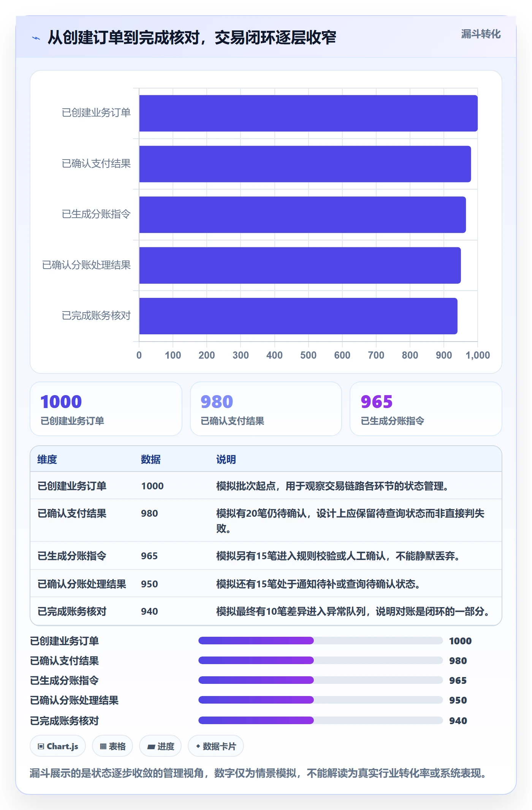
Task: Click chart axis label 已创建业务订单
Action: click(96, 113)
